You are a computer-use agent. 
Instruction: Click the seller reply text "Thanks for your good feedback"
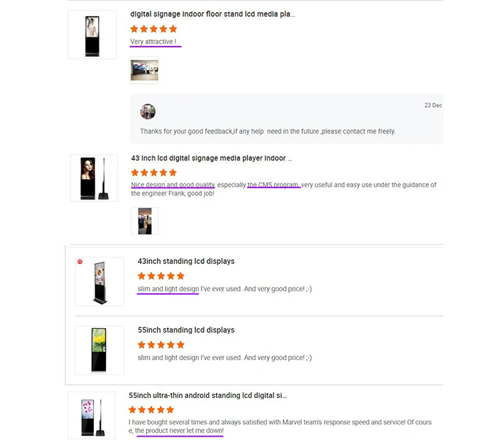tap(267, 131)
